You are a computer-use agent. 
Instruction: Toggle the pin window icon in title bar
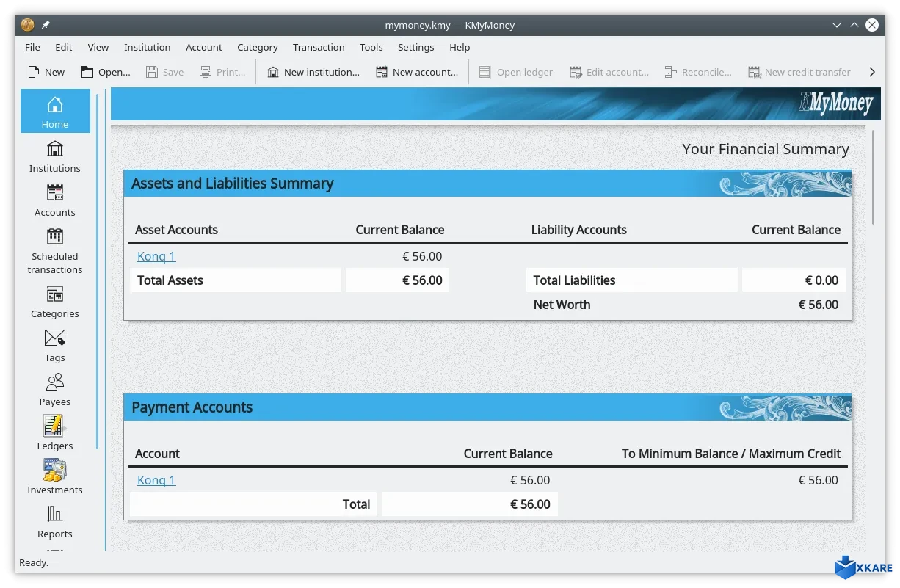46,25
